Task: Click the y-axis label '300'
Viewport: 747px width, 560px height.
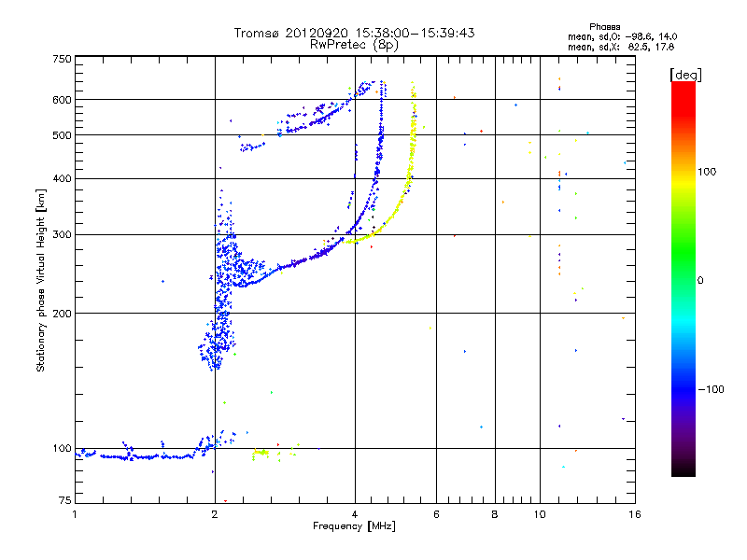Action: coord(62,235)
